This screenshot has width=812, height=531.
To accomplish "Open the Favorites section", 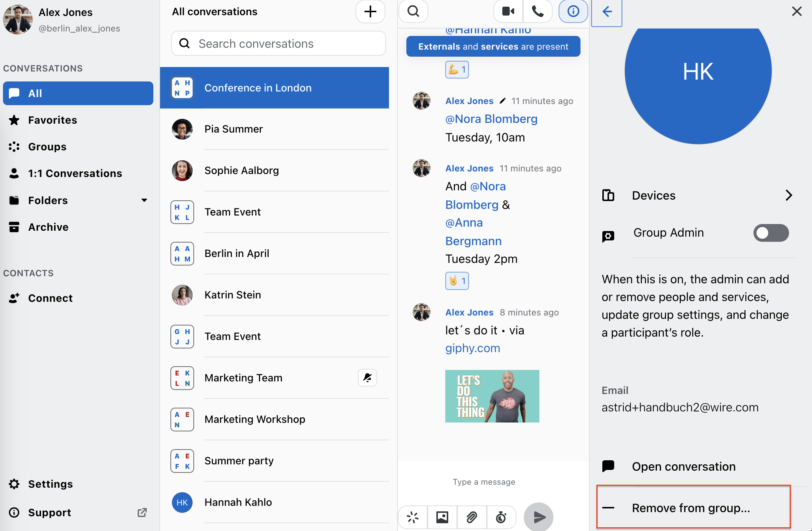I will tap(78, 120).
